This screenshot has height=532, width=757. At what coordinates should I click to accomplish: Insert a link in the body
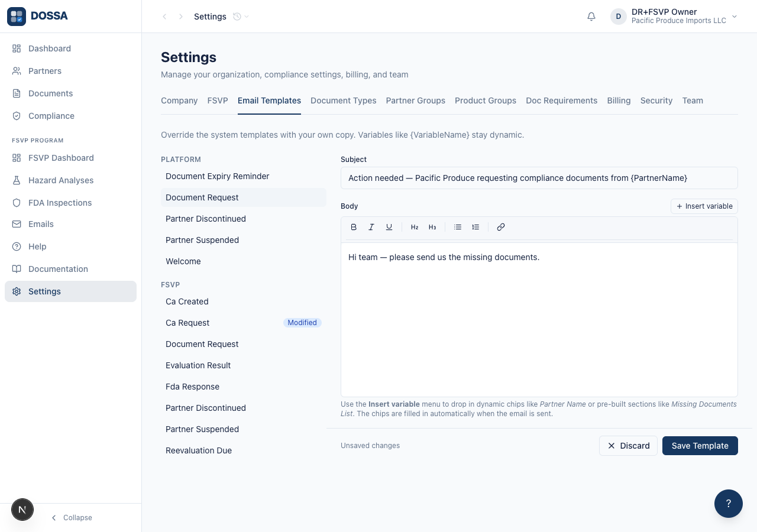(501, 227)
